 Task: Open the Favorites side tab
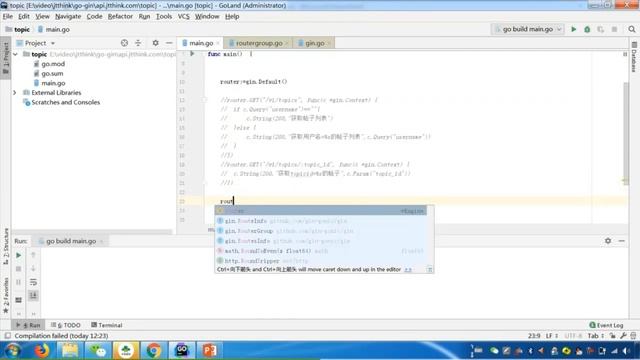coord(6,295)
